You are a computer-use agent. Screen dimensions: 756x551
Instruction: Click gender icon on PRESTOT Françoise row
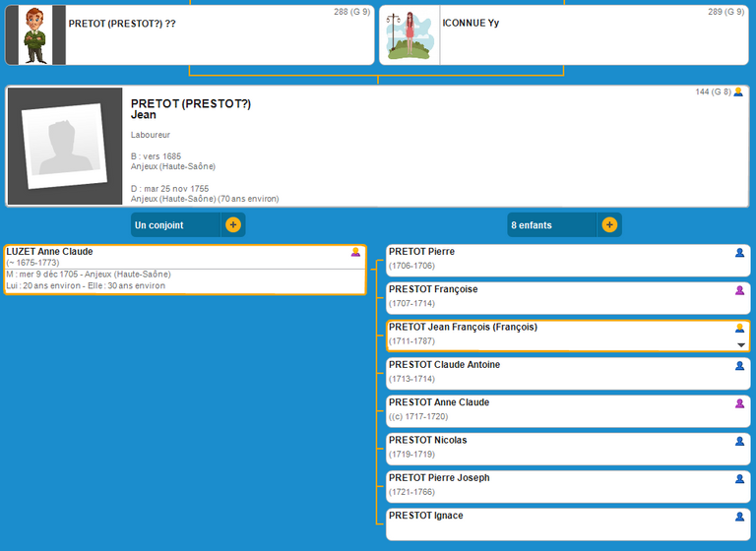[x=739, y=290]
